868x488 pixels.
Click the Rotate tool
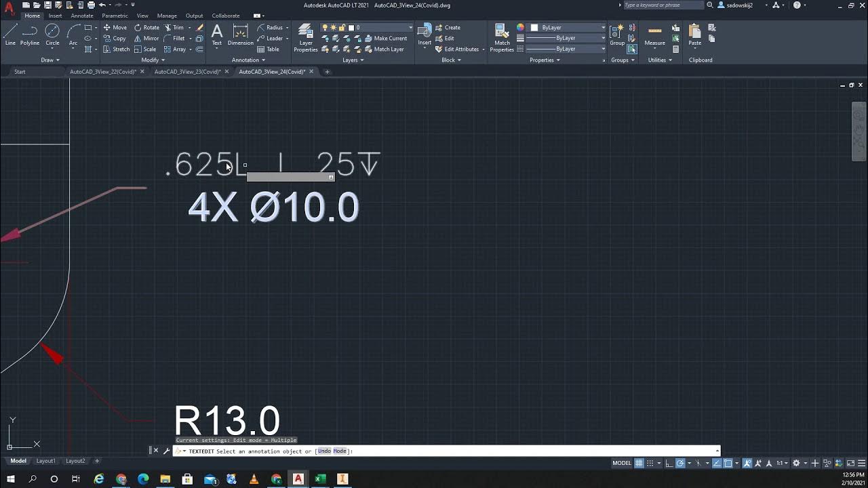pyautogui.click(x=146, y=28)
